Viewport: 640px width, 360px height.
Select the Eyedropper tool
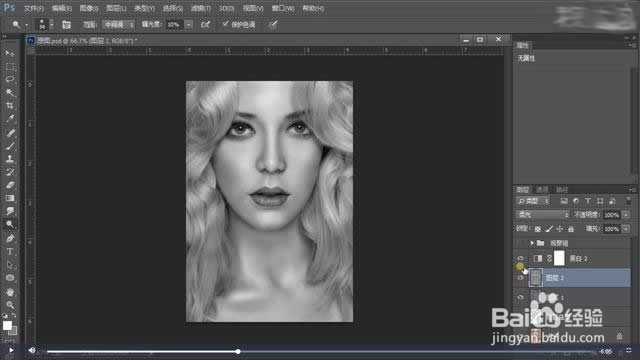[x=10, y=119]
